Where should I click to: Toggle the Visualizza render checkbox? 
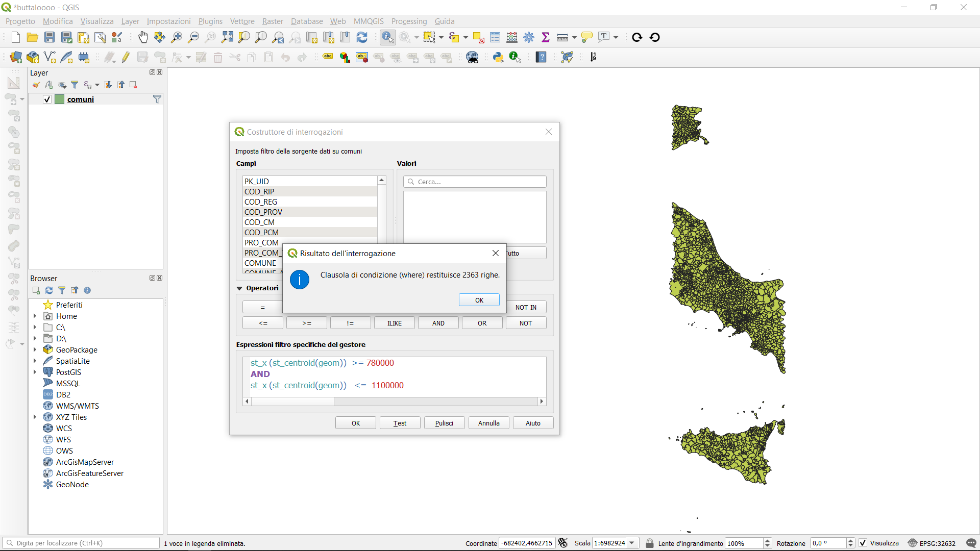coord(863,543)
